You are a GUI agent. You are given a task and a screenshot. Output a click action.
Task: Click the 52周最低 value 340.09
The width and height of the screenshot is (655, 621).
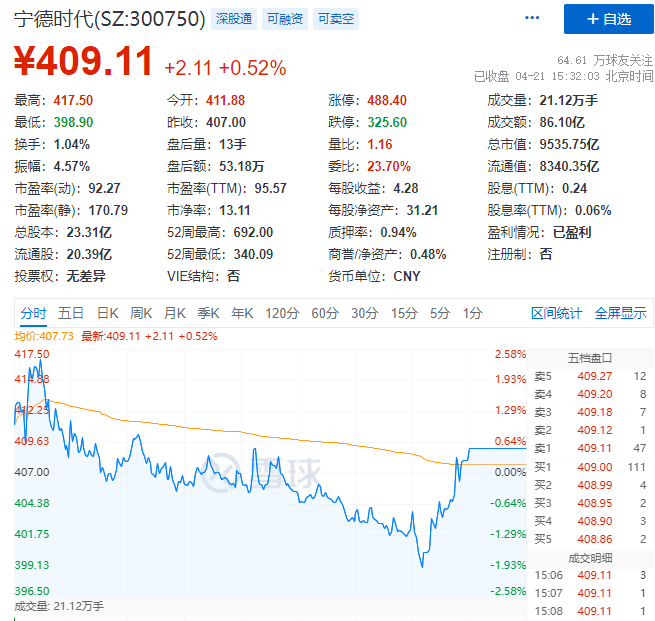point(253,254)
